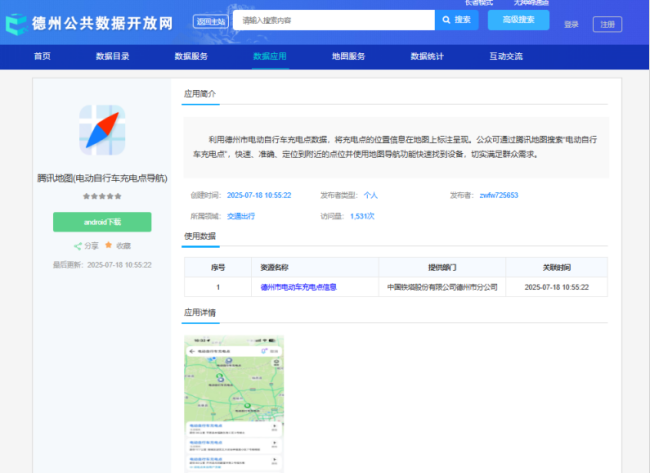The width and height of the screenshot is (650, 473).
Task: Open 数据目录 navigation item
Action: (112, 57)
